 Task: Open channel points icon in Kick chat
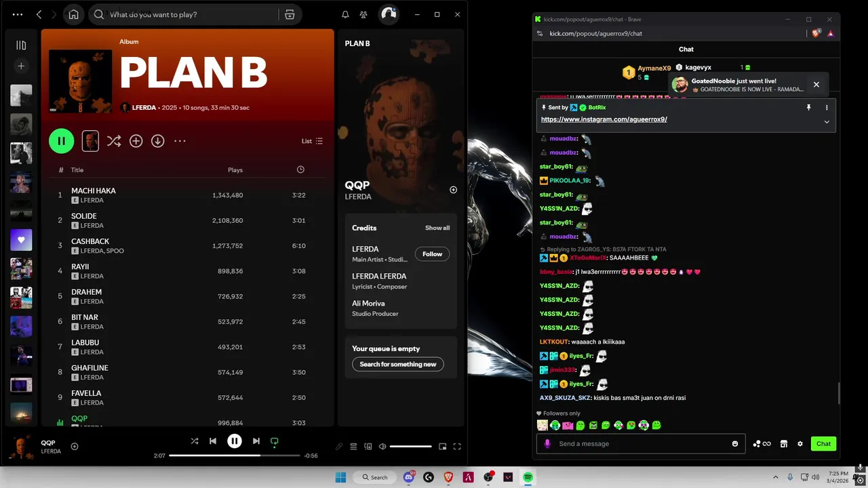[762, 444]
